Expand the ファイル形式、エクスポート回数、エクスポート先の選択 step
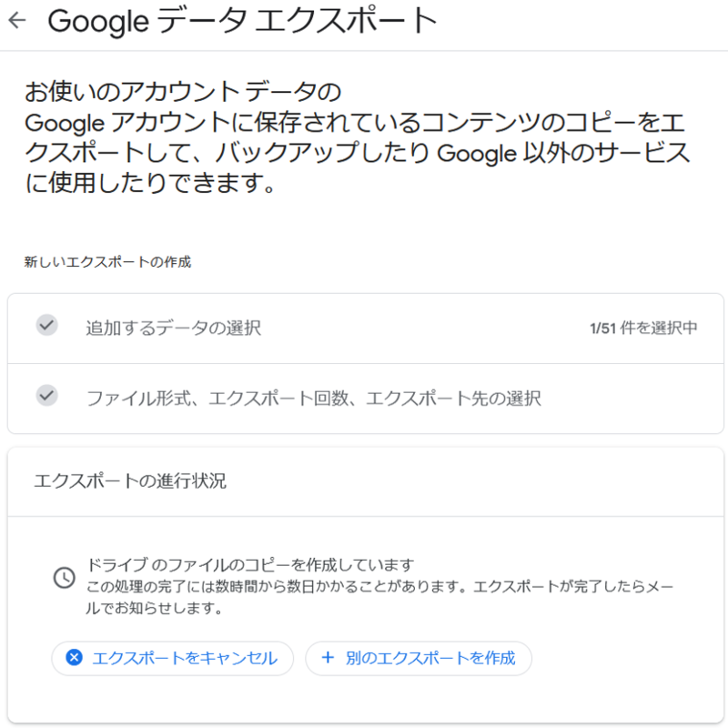Viewport: 728px width, 728px height. 366,399
